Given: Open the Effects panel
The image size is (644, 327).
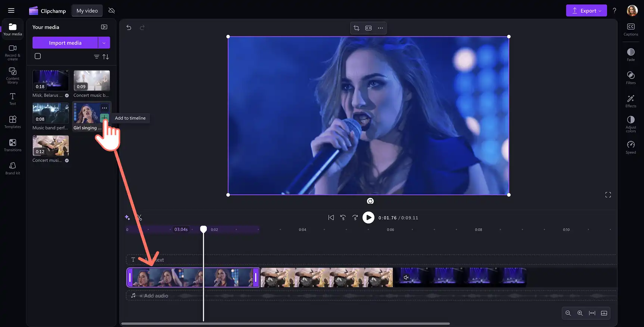Looking at the screenshot, I should [x=631, y=101].
